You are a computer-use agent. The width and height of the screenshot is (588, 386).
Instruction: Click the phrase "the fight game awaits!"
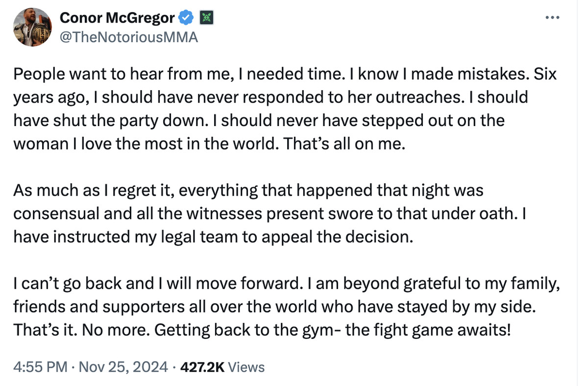[428, 329]
